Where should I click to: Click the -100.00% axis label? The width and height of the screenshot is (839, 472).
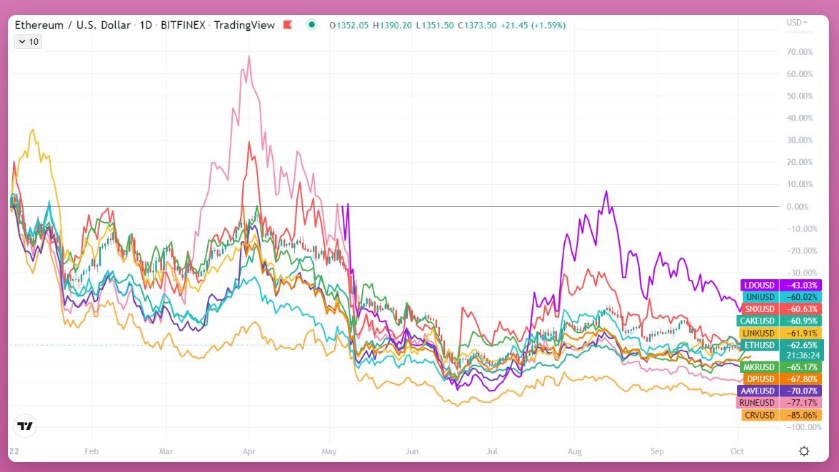click(802, 427)
